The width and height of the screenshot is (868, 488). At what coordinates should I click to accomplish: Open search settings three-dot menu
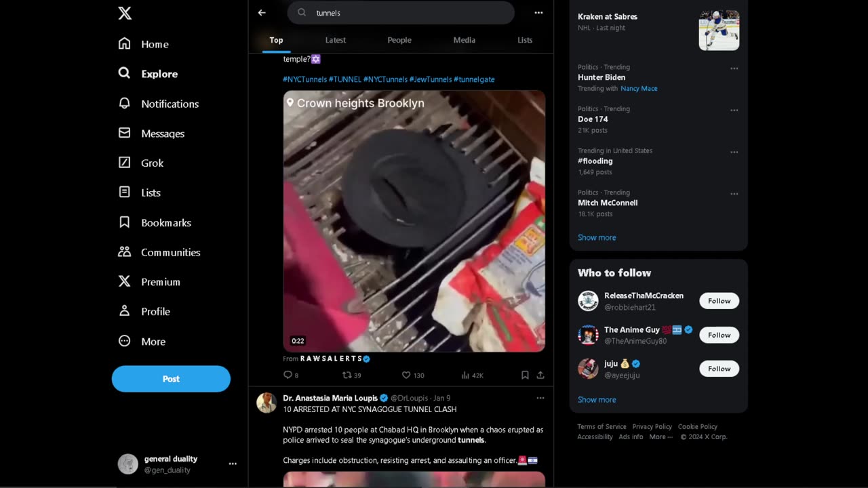pos(538,12)
